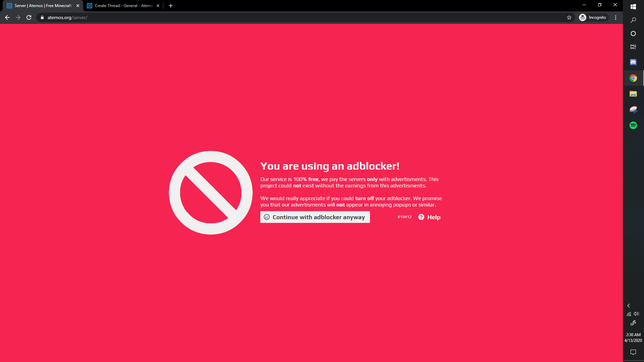The width and height of the screenshot is (644, 362).
Task: Click the browser forward arrow
Action: click(x=18, y=17)
